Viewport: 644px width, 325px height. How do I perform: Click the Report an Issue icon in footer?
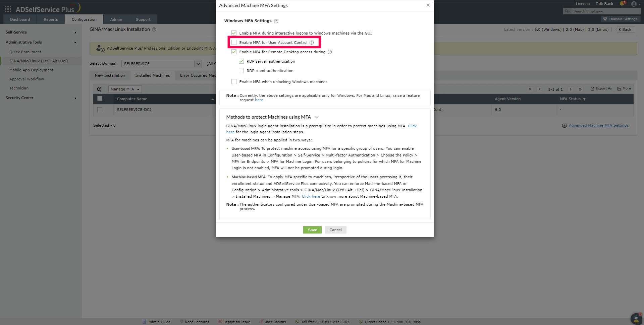[220, 322]
